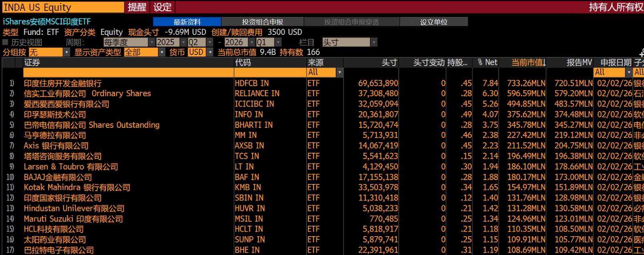Click the market value 124.96MLN
Image resolution: width=644 pixels, height=255 pixels.
[526, 219]
